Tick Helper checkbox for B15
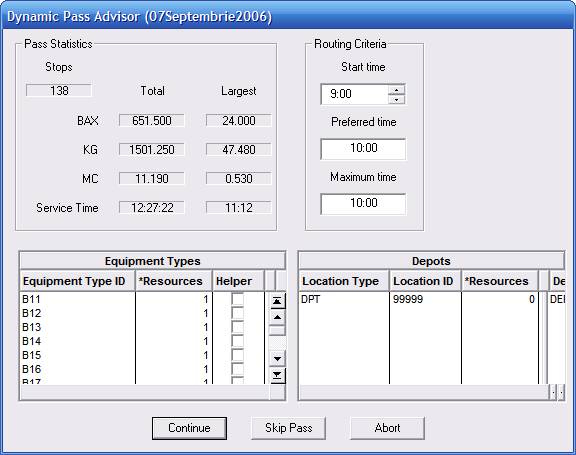This screenshot has height=455, width=576. pos(237,355)
